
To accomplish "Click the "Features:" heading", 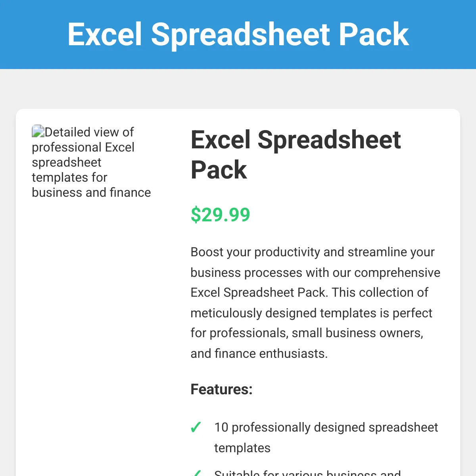I will point(221,389).
